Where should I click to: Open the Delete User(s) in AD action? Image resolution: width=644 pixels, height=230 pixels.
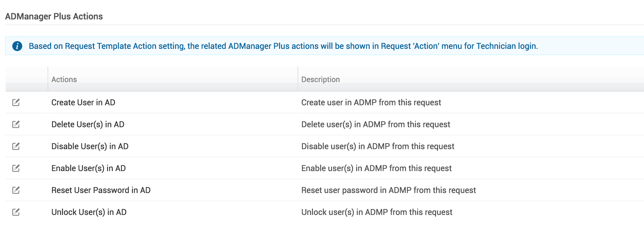pyautogui.click(x=88, y=124)
